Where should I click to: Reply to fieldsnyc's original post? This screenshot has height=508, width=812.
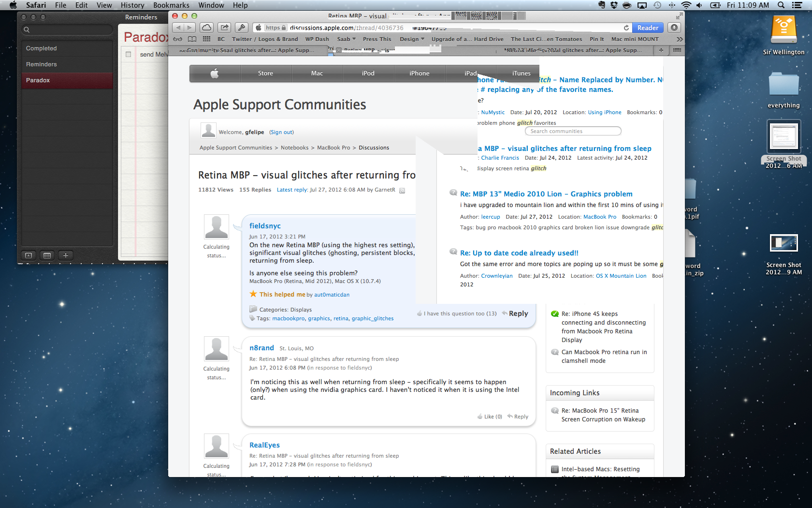515,314
